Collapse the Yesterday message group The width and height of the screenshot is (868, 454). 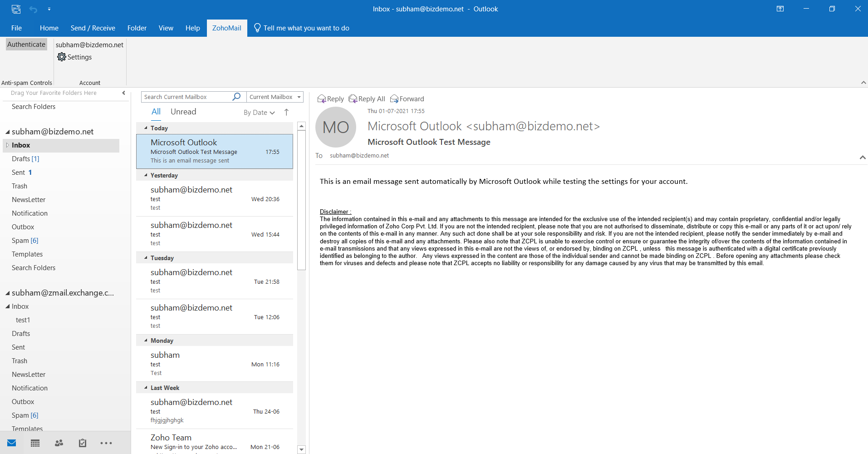coord(146,175)
